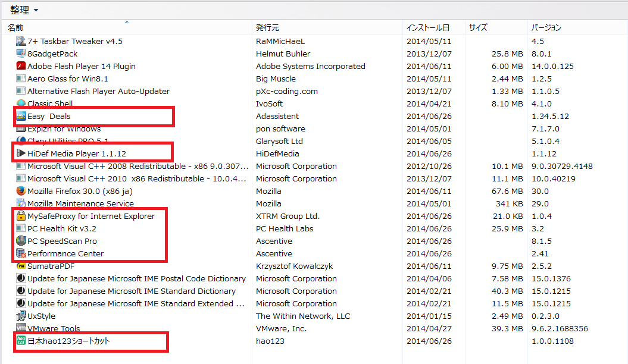
Task: Sort by the バージョン column header
Action: [x=546, y=27]
